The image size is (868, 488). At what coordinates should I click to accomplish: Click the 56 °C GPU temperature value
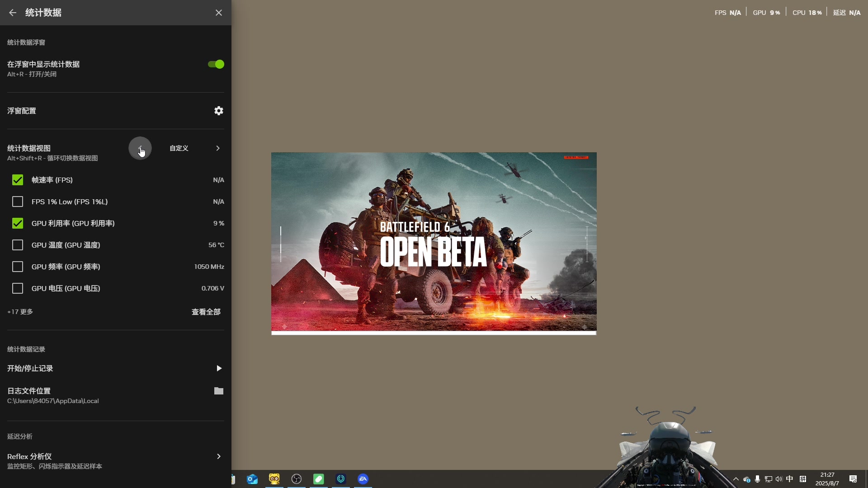(x=216, y=245)
